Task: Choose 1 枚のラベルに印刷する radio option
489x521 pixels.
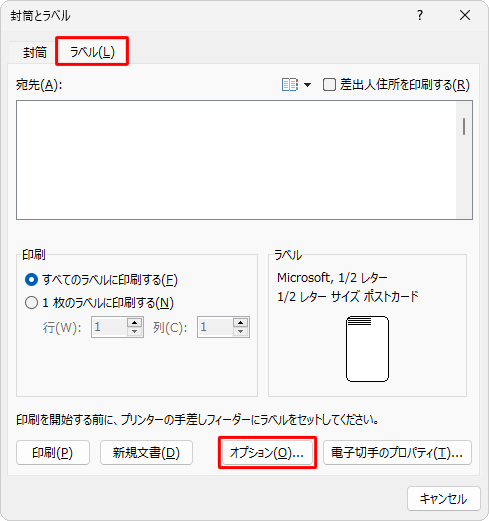Action: [x=31, y=303]
